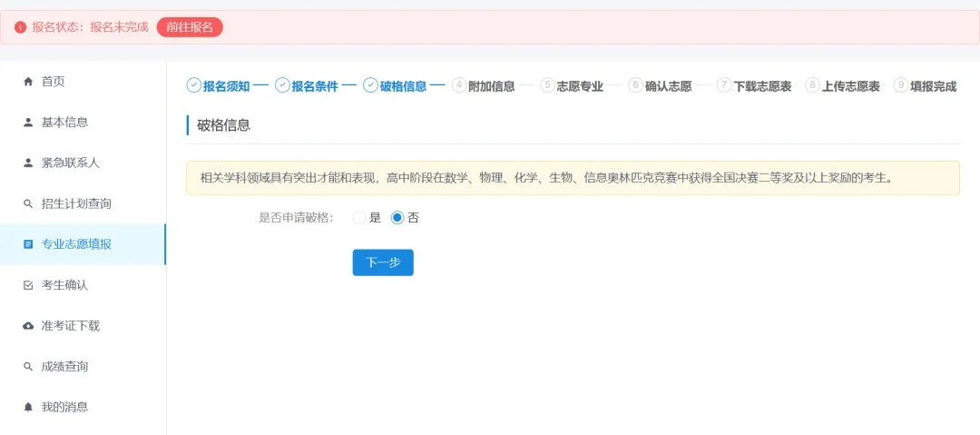980x435 pixels.
Task: Jump to 报名须知 step label
Action: (226, 87)
